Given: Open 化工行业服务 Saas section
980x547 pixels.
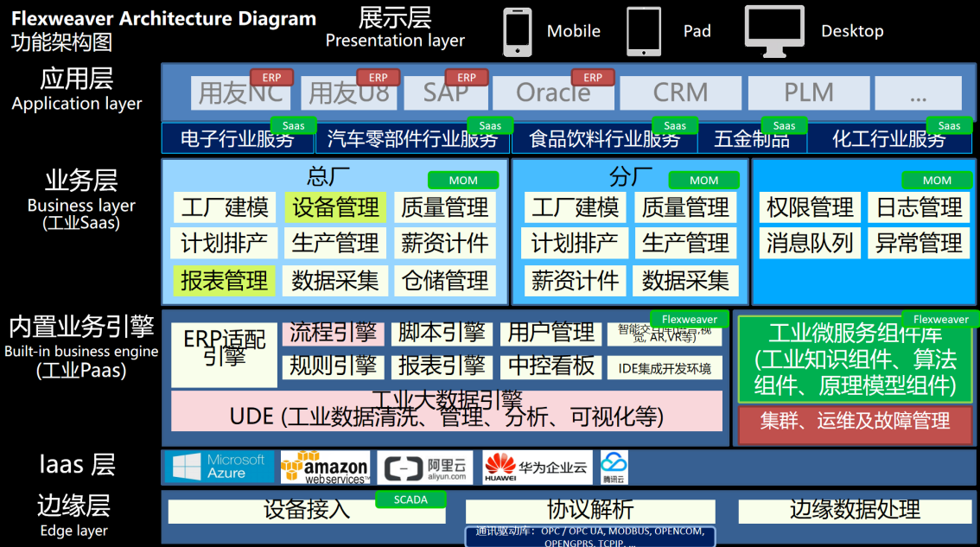Looking at the screenshot, I should [x=889, y=138].
